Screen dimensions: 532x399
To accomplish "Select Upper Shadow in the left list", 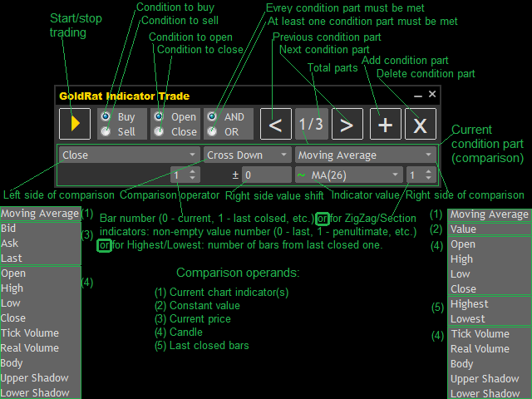I will [41, 378].
